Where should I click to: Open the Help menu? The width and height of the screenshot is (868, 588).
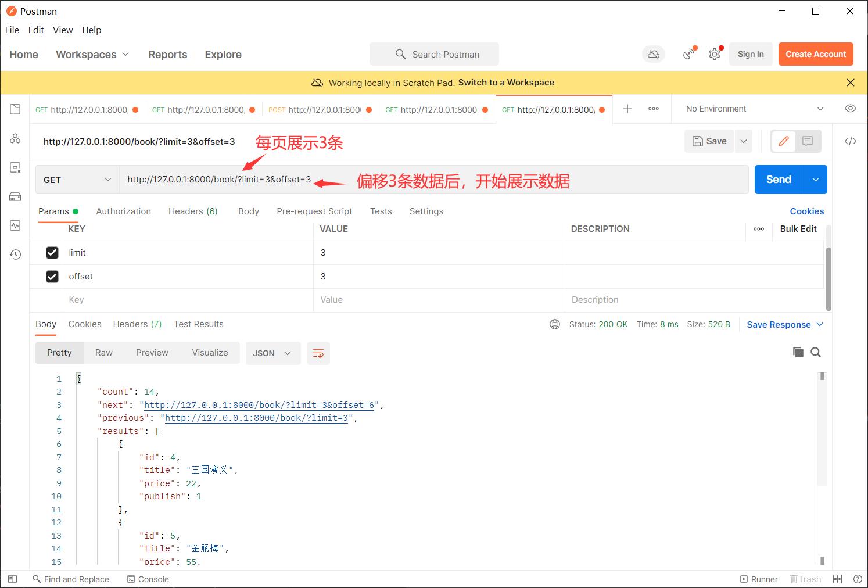(91, 30)
